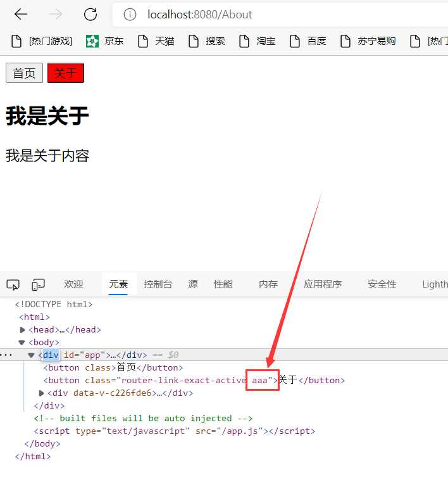
Task: Open the 天猫 bookmark
Action: pos(156,41)
